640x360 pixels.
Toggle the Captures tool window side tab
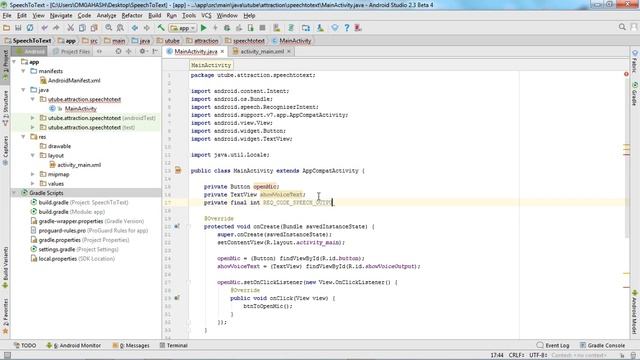pos(5,150)
